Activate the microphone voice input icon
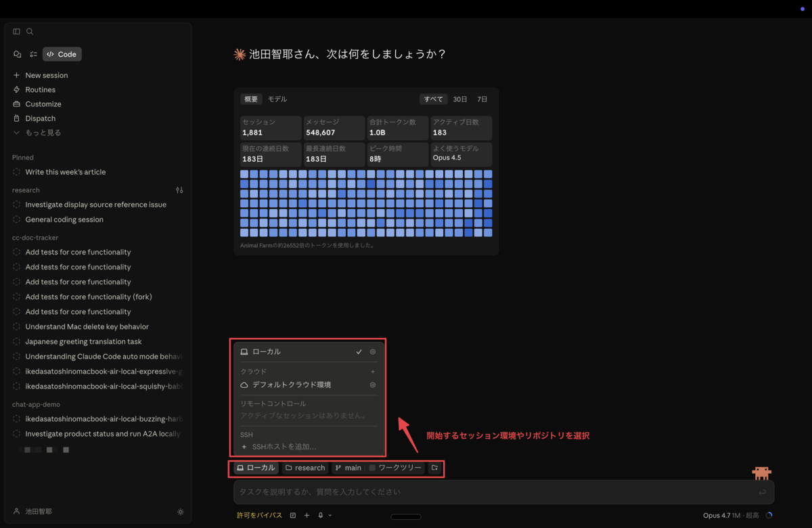 (321, 515)
